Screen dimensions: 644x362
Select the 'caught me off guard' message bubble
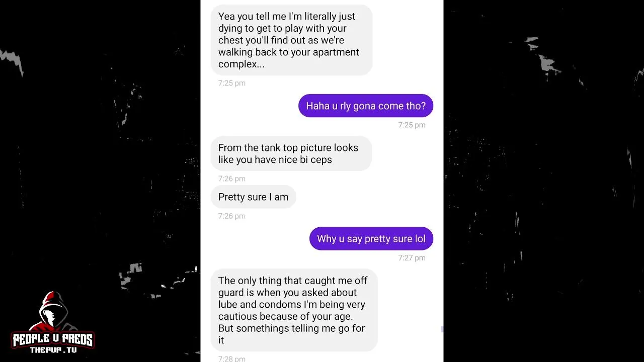pos(294,310)
